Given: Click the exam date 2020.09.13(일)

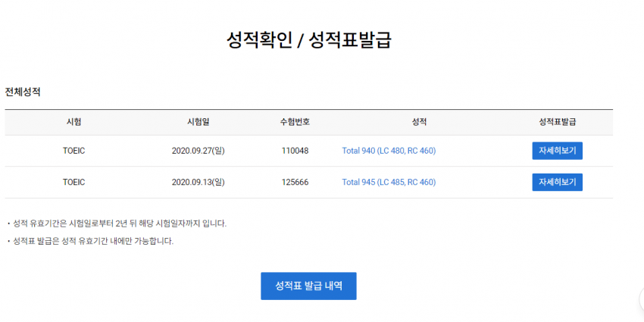Looking at the screenshot, I should 199,182.
